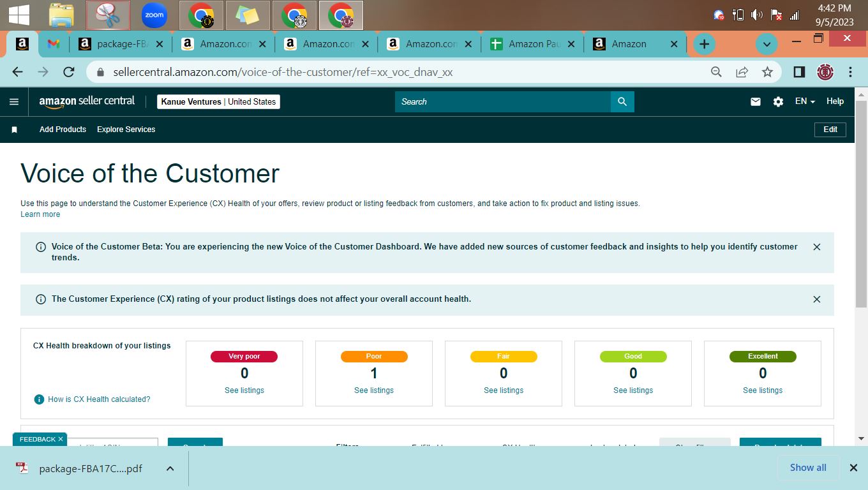This screenshot has width=868, height=490.
Task: See listings under Very poor
Action: tap(244, 390)
